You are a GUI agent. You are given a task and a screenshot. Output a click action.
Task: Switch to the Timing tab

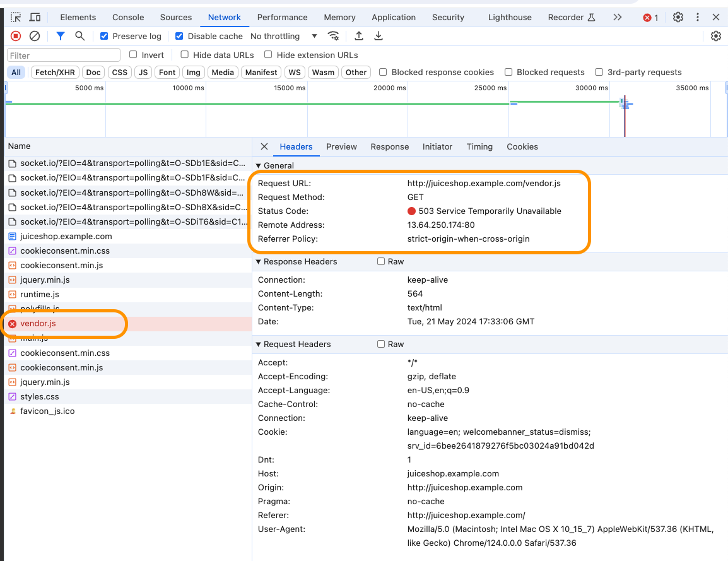pyautogui.click(x=479, y=147)
